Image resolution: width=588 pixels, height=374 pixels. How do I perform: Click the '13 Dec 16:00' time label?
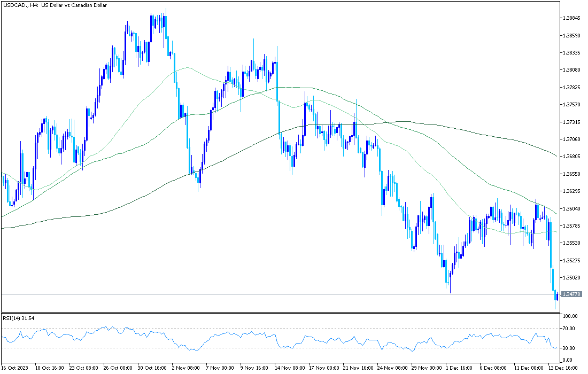[x=563, y=368]
